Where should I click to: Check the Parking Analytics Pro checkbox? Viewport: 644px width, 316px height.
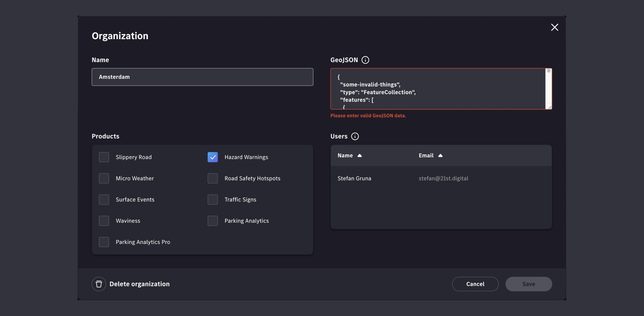[x=104, y=242]
